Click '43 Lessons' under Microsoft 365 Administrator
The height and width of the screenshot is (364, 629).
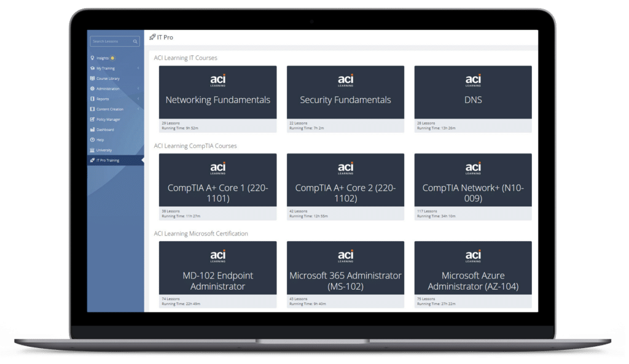299,299
